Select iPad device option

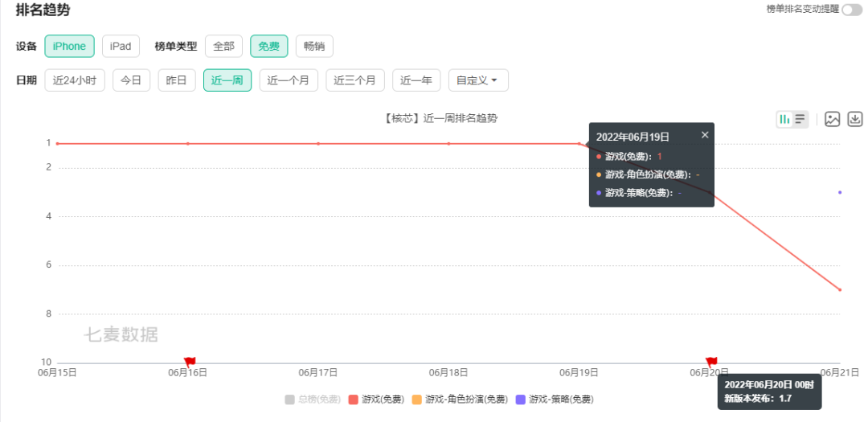tap(121, 46)
